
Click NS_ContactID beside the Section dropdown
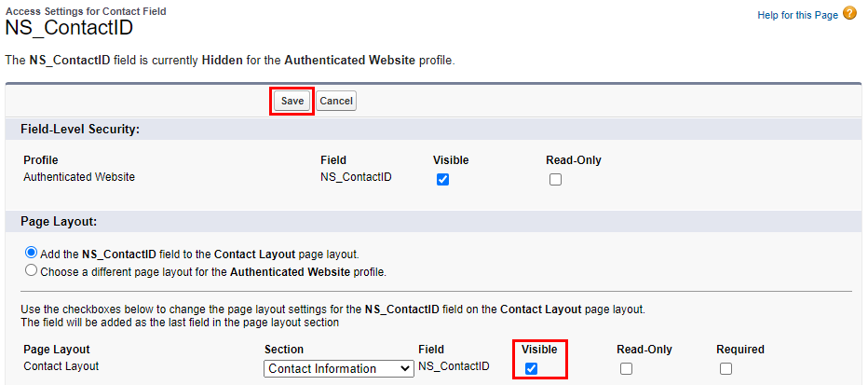click(x=454, y=366)
